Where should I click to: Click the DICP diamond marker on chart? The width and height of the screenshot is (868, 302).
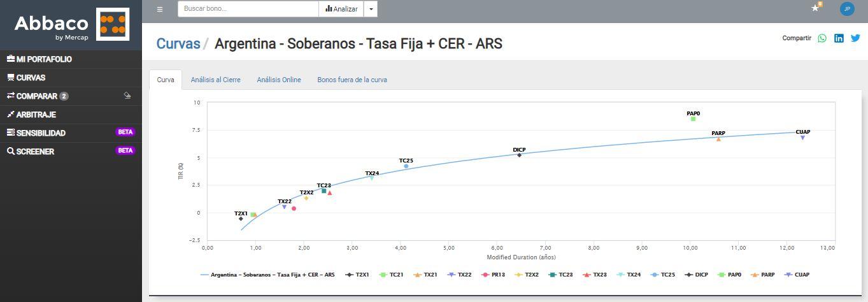[x=519, y=155]
